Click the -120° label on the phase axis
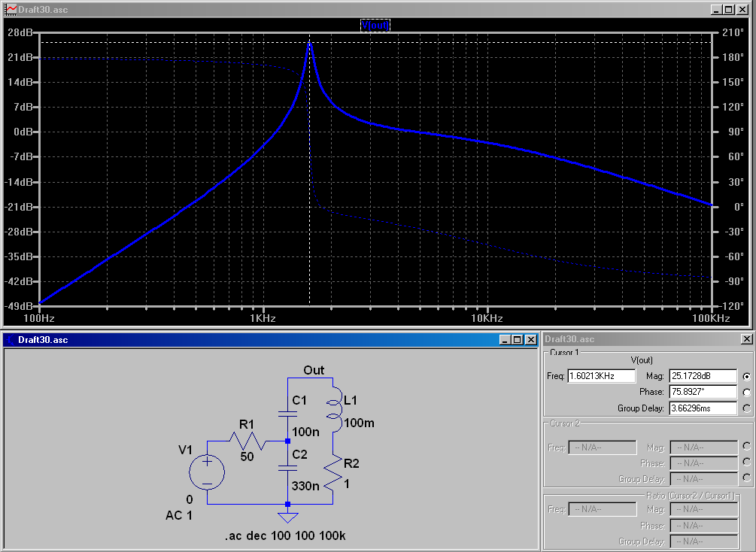The width and height of the screenshot is (756, 552). click(732, 305)
